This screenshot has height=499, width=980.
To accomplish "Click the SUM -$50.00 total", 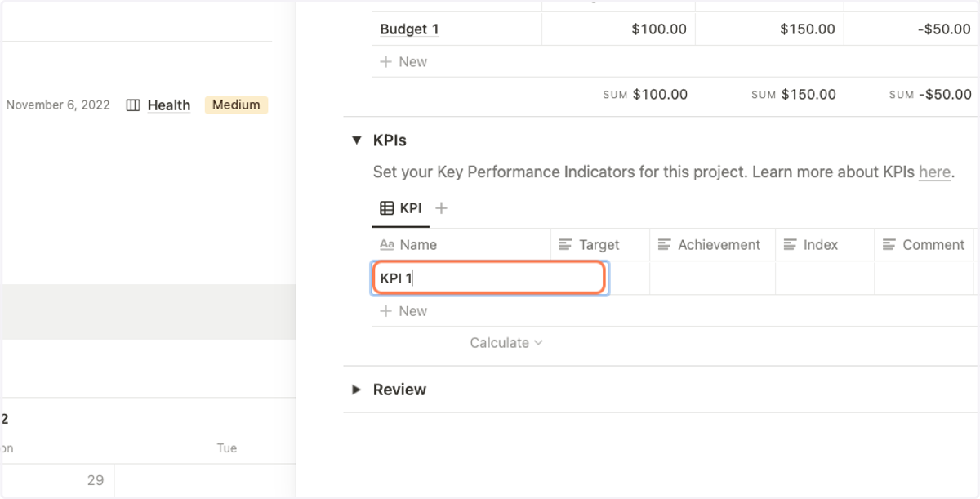I will coord(930,95).
